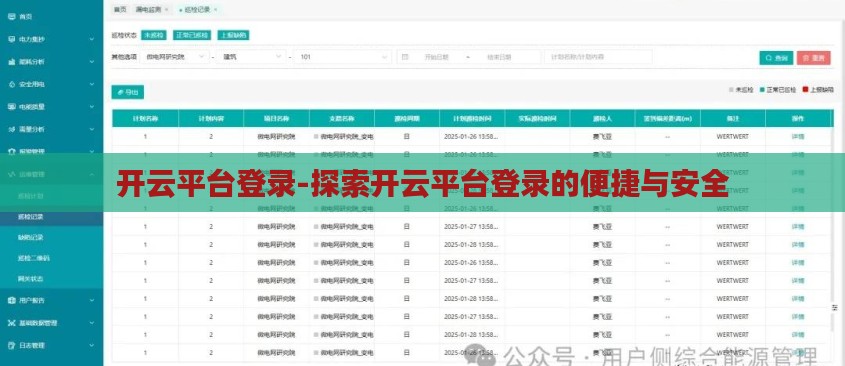This screenshot has height=366, width=845.
Task: Toggle the 上报缺陷 status filter
Action: coord(233,35)
